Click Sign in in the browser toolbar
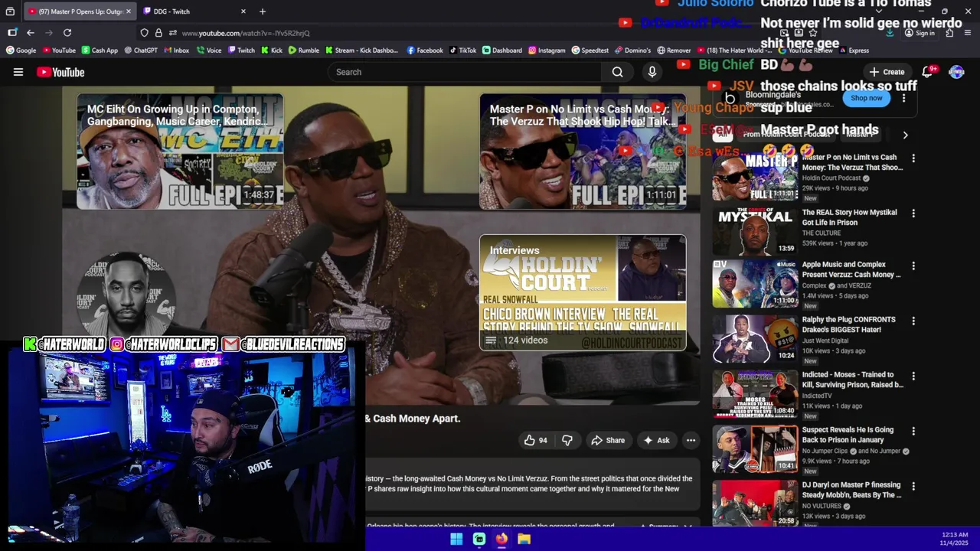980x551 pixels. [x=920, y=33]
